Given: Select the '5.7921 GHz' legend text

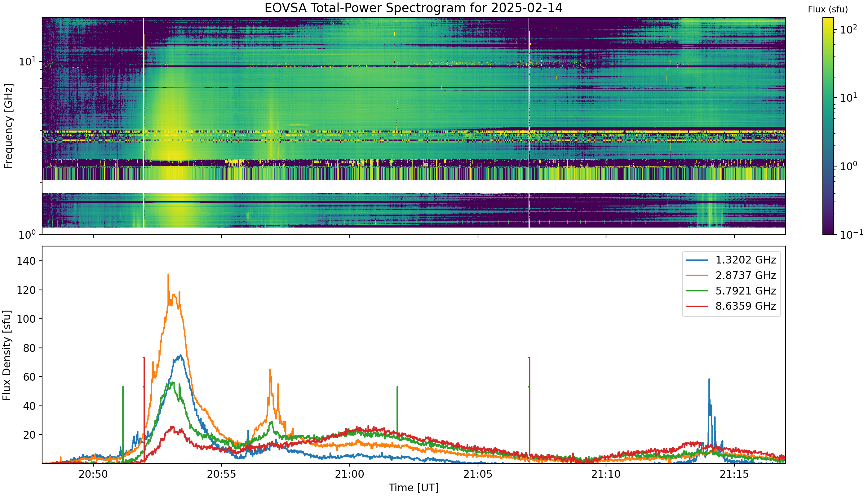Looking at the screenshot, I should coord(746,291).
